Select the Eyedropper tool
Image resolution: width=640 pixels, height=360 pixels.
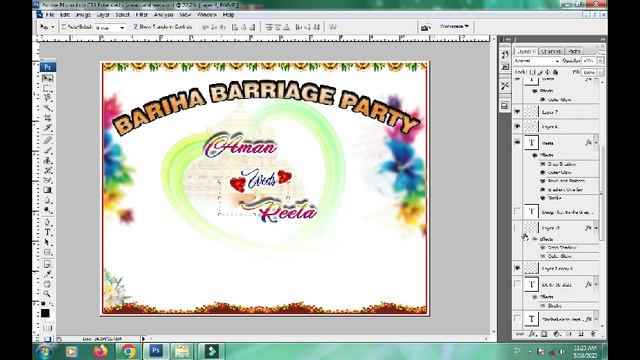tap(48, 274)
